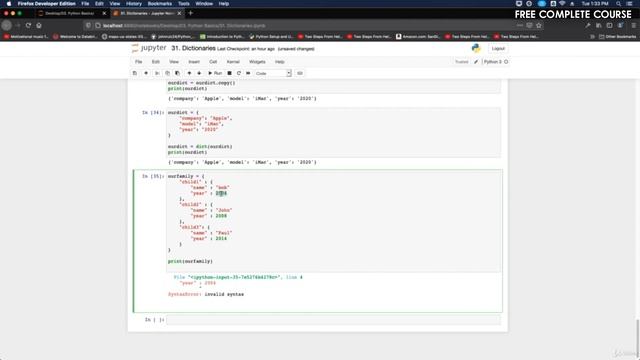Viewport: 640px width, 360px height.
Task: Open the notebook Help menu
Action: pos(280,62)
